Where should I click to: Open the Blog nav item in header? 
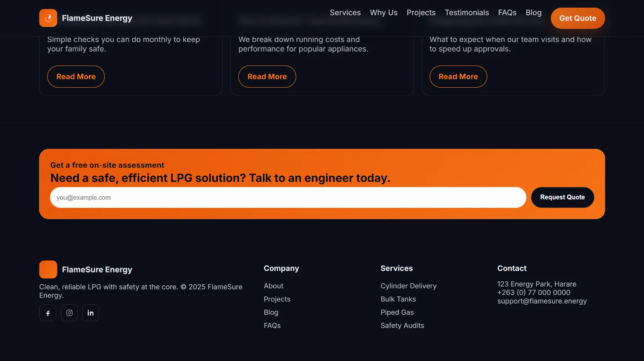tap(533, 12)
